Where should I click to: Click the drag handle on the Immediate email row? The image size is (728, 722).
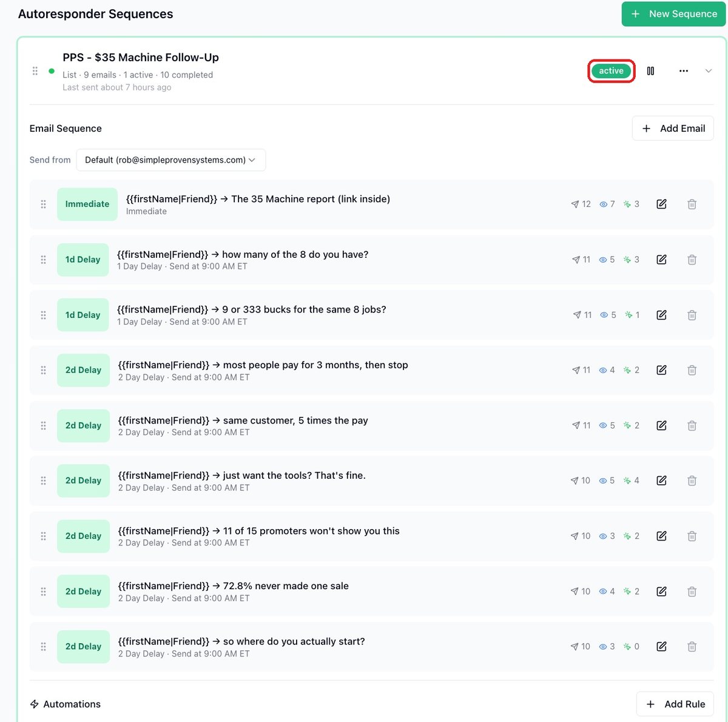[x=43, y=204]
